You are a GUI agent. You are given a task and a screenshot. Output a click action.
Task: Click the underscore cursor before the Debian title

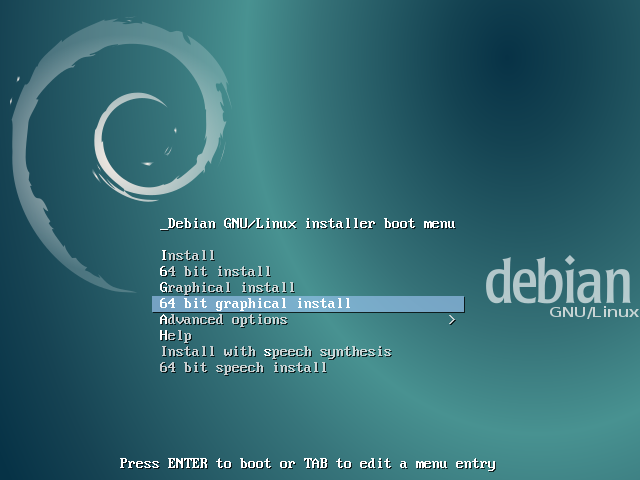(163, 226)
